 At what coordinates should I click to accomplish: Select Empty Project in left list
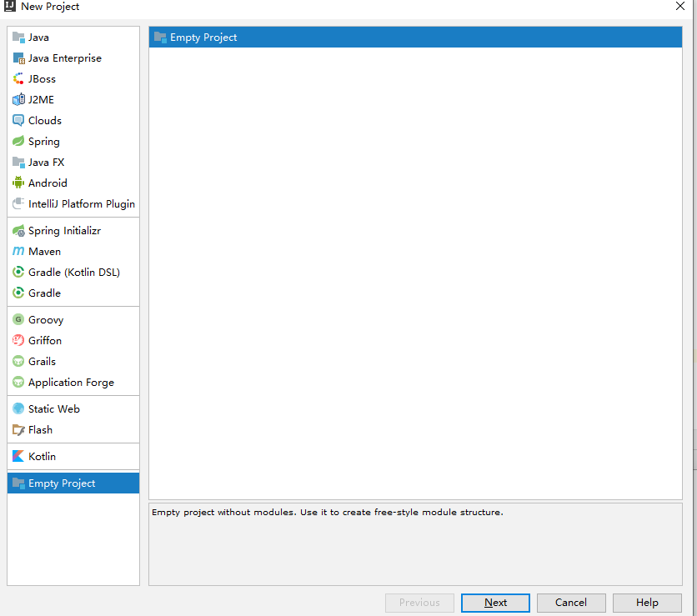73,483
